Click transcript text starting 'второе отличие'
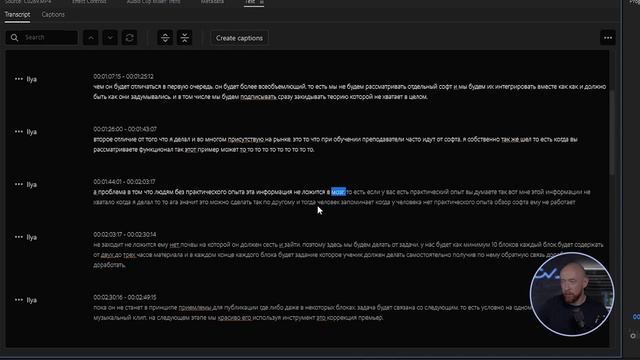 pyautogui.click(x=335, y=144)
